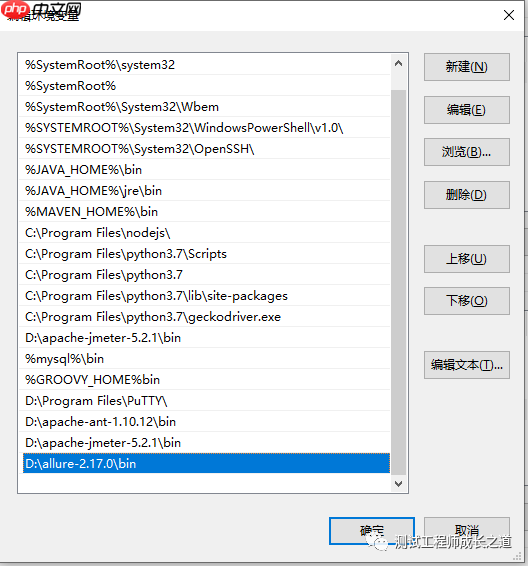
Task: Select the %MAVEN_HOME%\bin entry
Action: pos(204,212)
